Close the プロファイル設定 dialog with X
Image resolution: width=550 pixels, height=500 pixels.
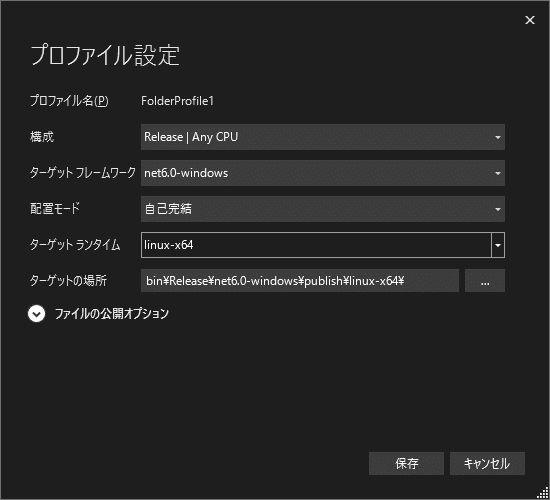click(x=530, y=20)
